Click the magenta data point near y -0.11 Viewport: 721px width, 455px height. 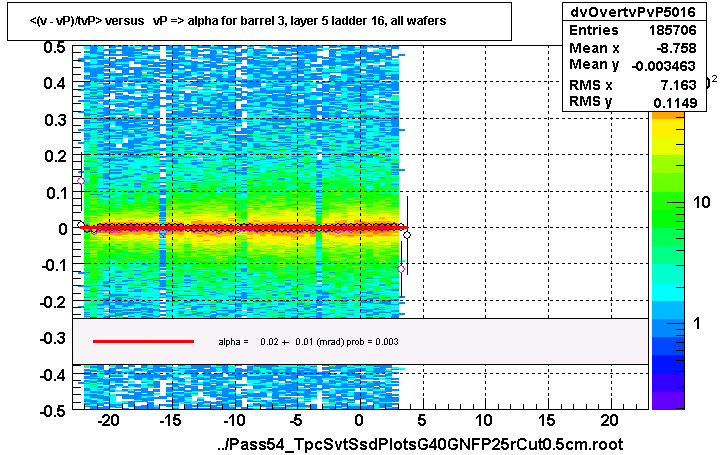tap(401, 269)
